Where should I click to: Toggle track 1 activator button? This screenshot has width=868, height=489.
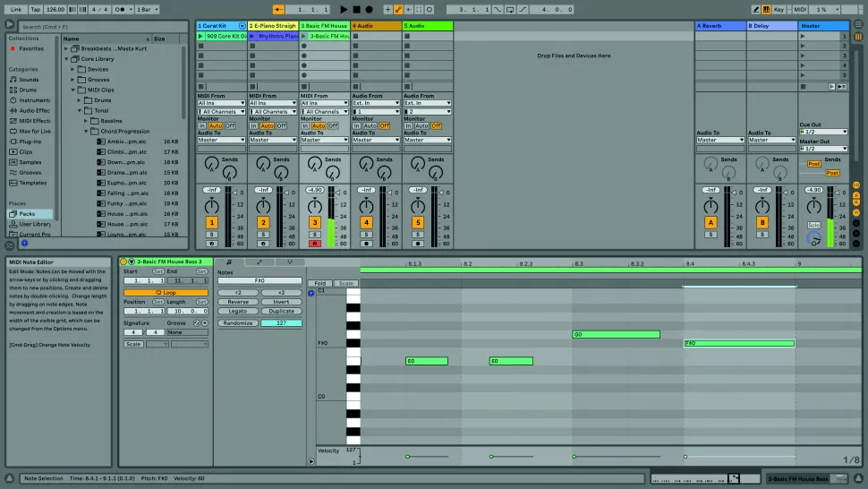(x=212, y=222)
